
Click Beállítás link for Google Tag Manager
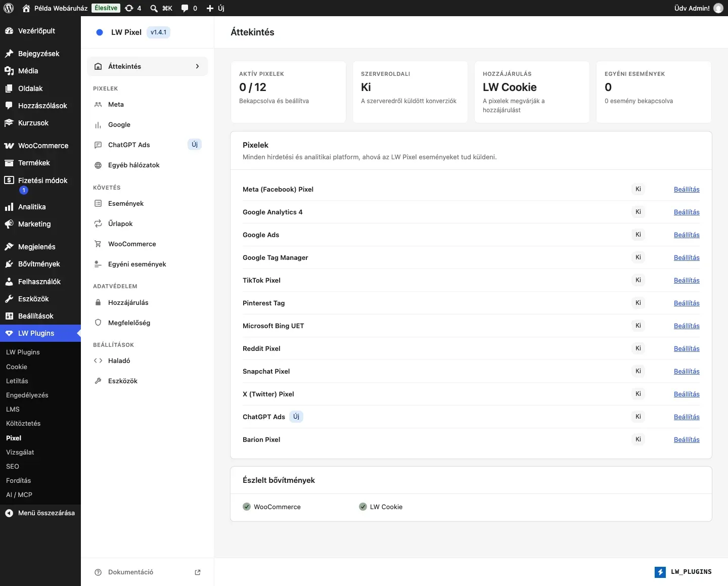pyautogui.click(x=687, y=257)
